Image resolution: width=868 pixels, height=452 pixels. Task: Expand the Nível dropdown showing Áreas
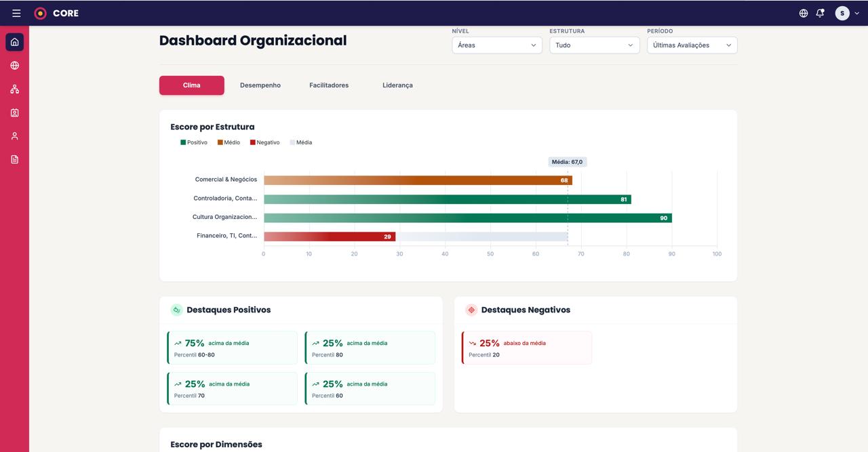[496, 45]
